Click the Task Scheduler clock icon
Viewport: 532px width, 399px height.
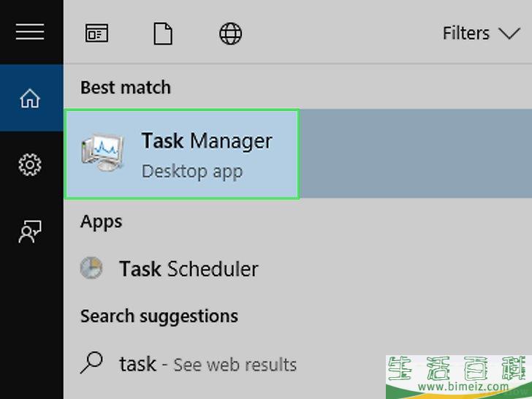point(91,268)
